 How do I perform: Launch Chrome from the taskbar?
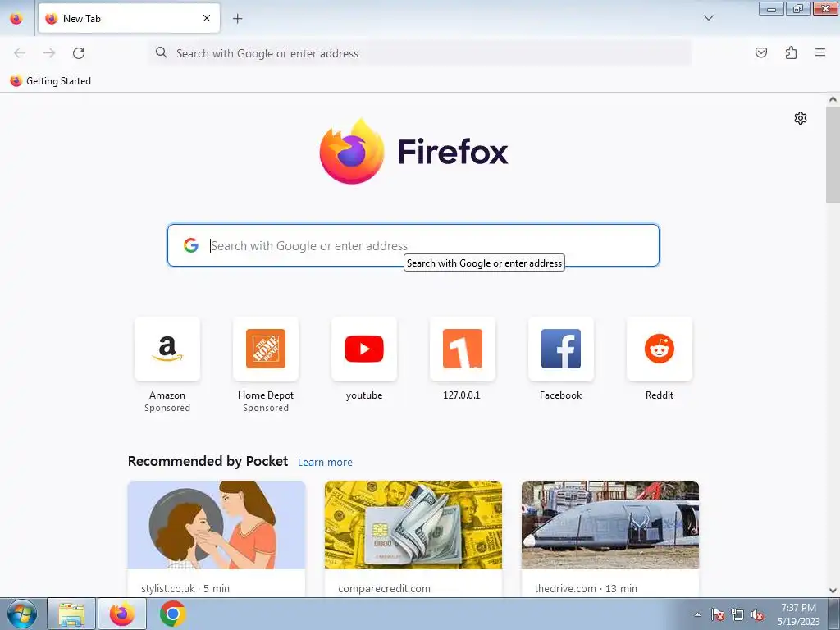172,614
